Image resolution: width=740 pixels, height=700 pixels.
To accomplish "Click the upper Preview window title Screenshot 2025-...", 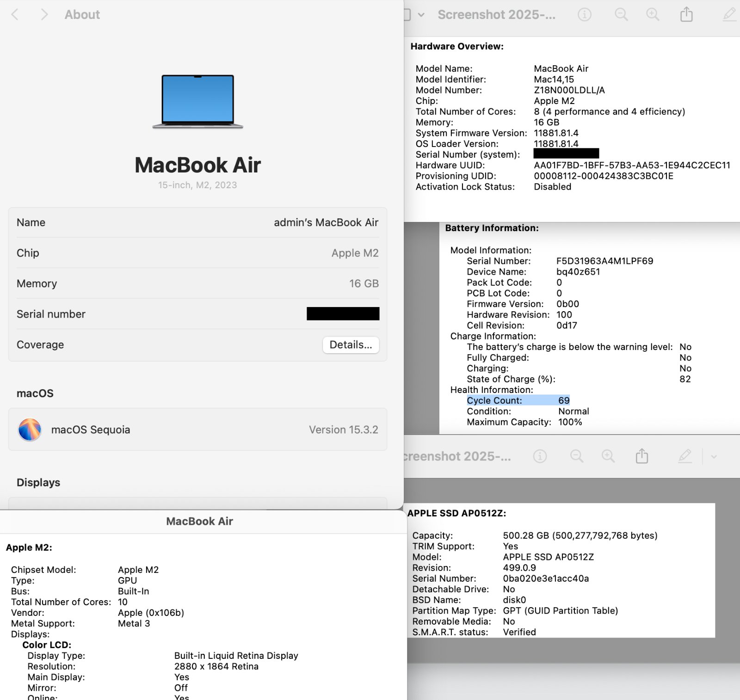I will pyautogui.click(x=497, y=15).
